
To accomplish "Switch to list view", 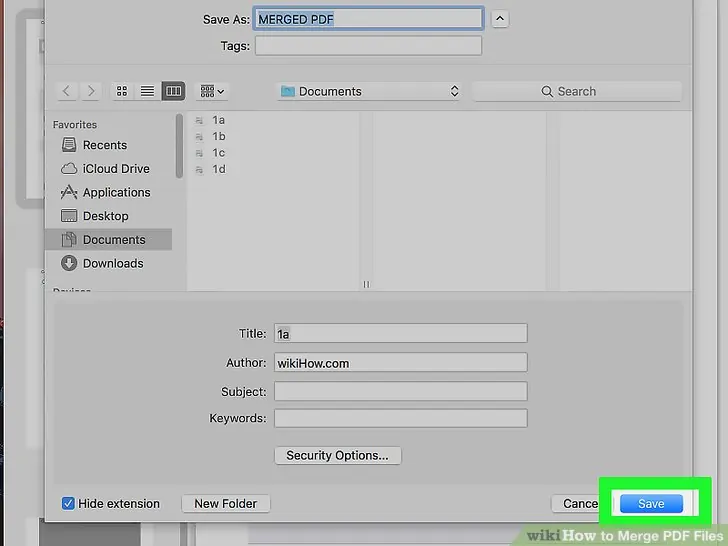I will coord(147,91).
